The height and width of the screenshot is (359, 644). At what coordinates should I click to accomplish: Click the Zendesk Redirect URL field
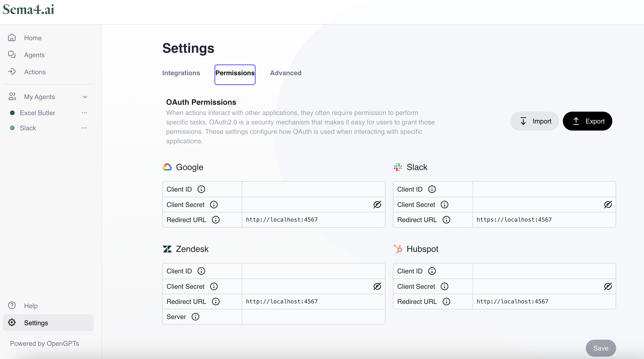click(313, 301)
